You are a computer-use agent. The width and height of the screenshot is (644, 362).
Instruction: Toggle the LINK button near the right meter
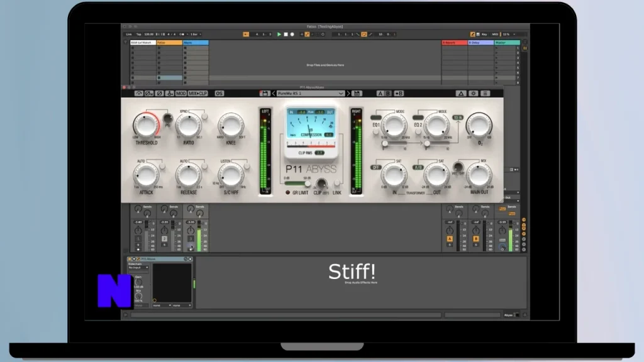pyautogui.click(x=337, y=183)
